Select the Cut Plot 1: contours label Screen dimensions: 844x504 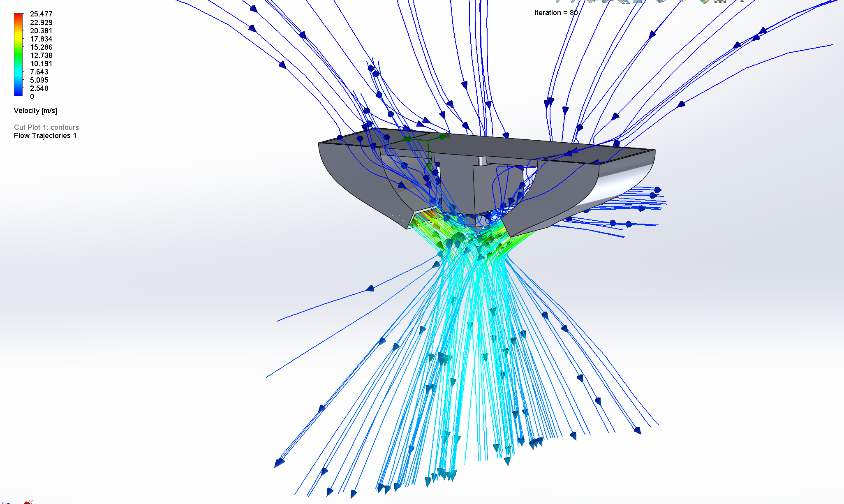46,127
